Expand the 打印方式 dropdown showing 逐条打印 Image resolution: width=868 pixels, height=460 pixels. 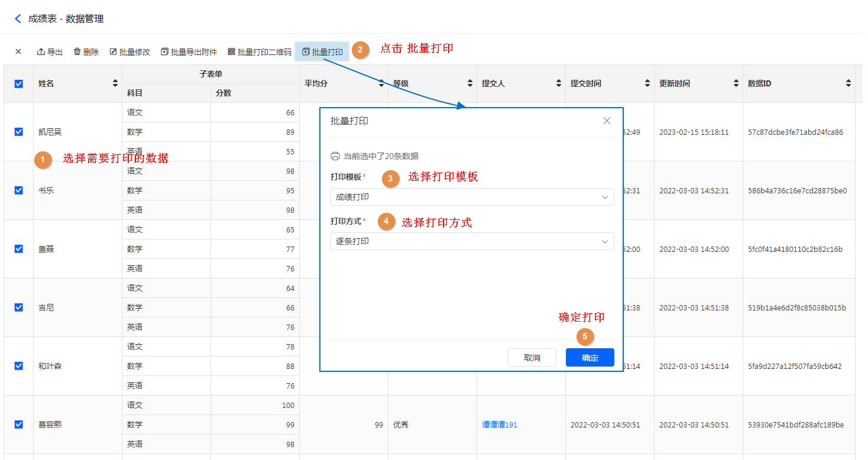pyautogui.click(x=472, y=241)
